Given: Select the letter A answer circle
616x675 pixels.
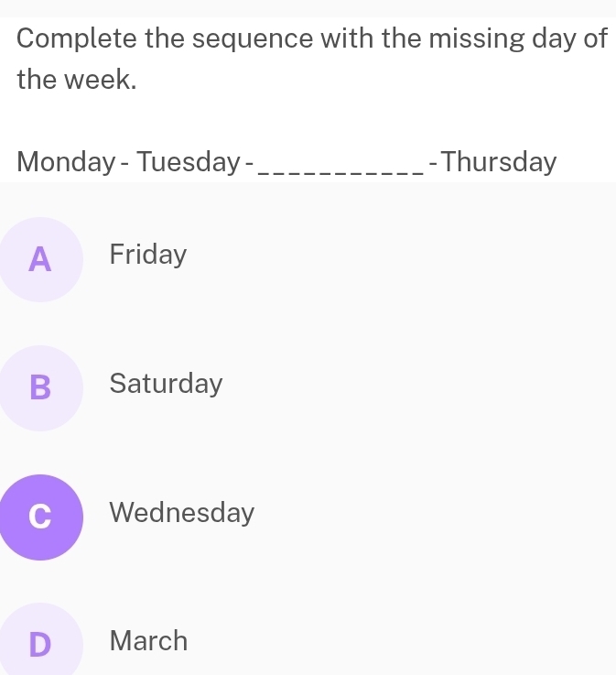Looking at the screenshot, I should point(40,259).
